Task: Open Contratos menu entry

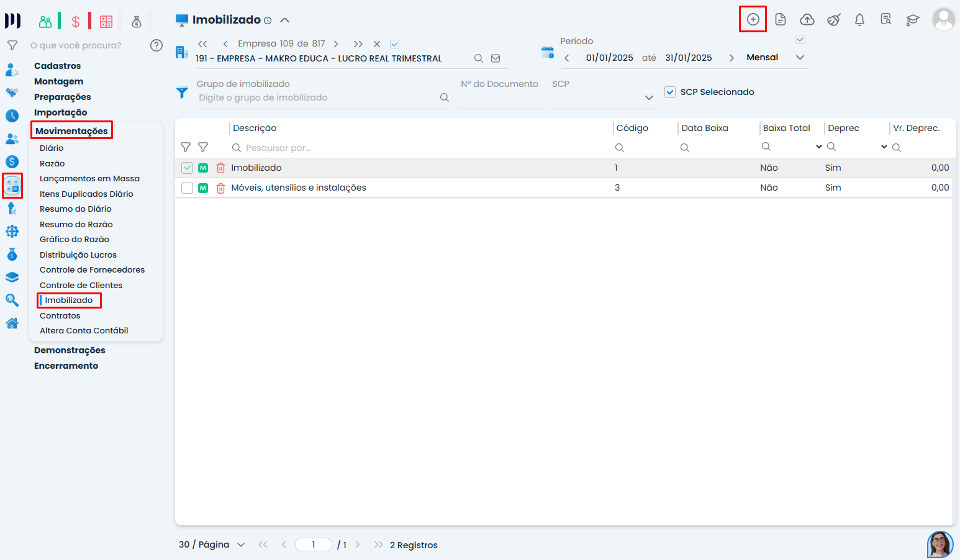Action: click(x=60, y=315)
